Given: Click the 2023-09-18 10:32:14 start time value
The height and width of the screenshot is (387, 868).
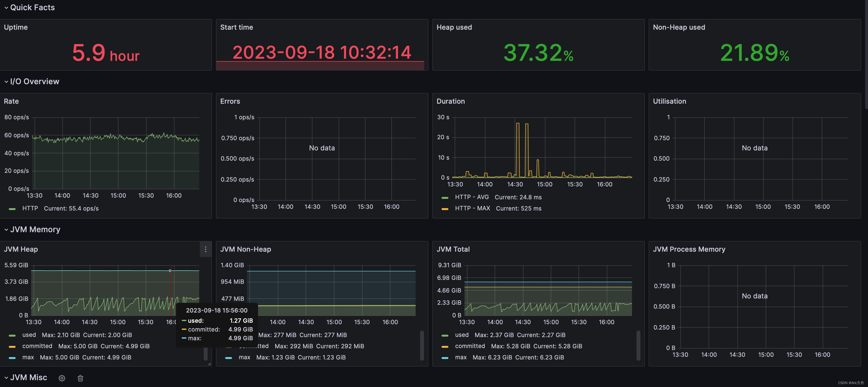Looking at the screenshot, I should tap(322, 53).
